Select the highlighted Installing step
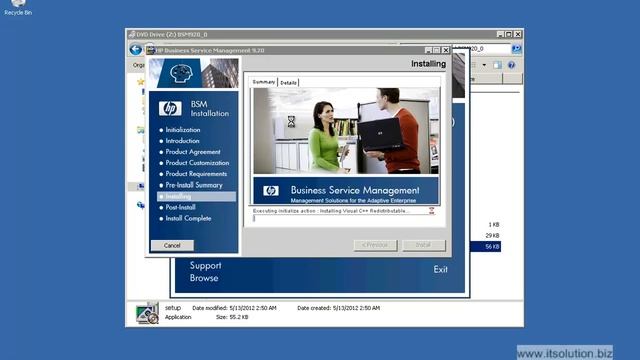 click(x=196, y=196)
